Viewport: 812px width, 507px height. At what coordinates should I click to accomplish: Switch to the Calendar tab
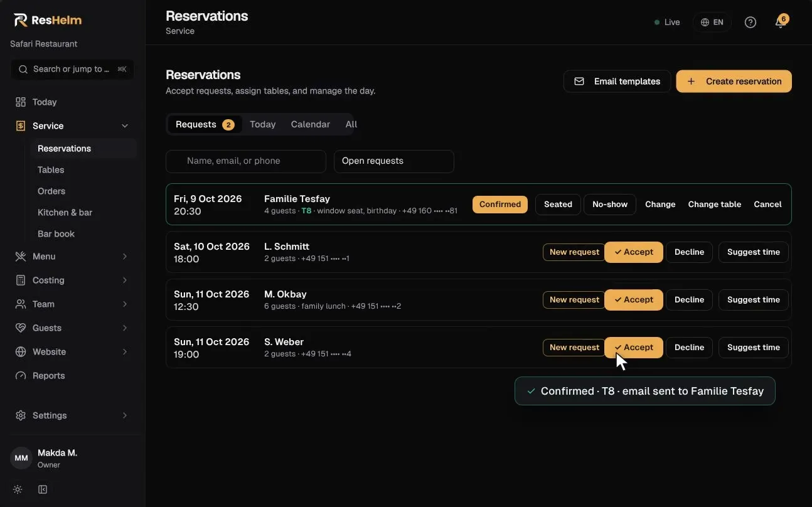click(x=310, y=124)
